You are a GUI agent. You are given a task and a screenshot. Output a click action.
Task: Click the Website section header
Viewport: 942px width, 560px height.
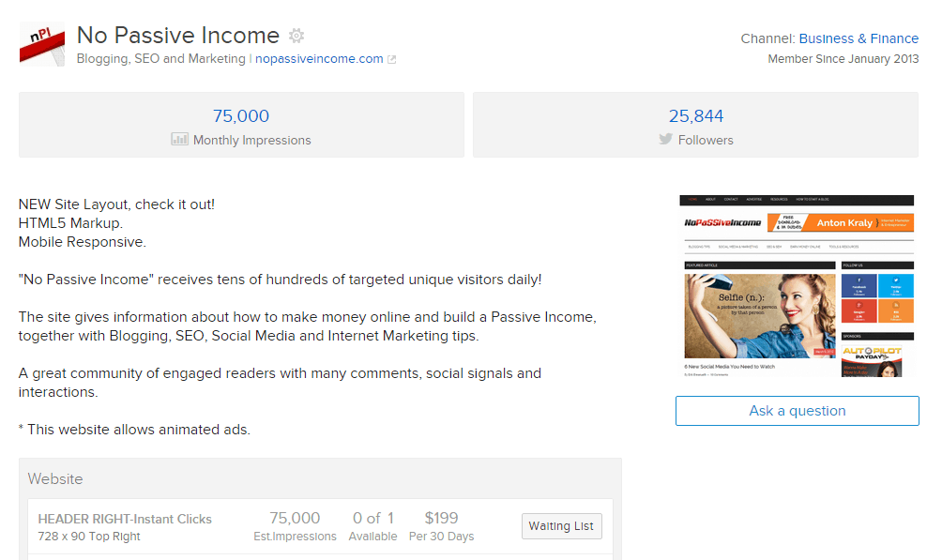pyautogui.click(x=55, y=478)
